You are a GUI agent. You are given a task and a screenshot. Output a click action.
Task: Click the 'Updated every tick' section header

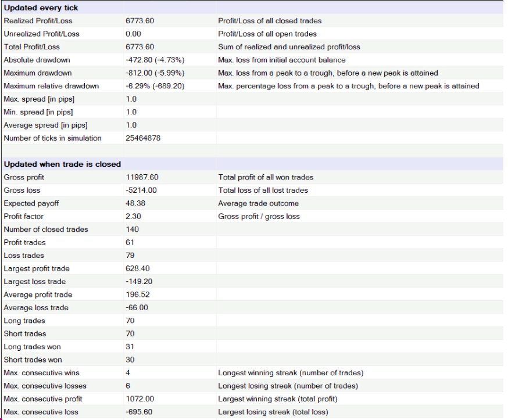point(41,8)
